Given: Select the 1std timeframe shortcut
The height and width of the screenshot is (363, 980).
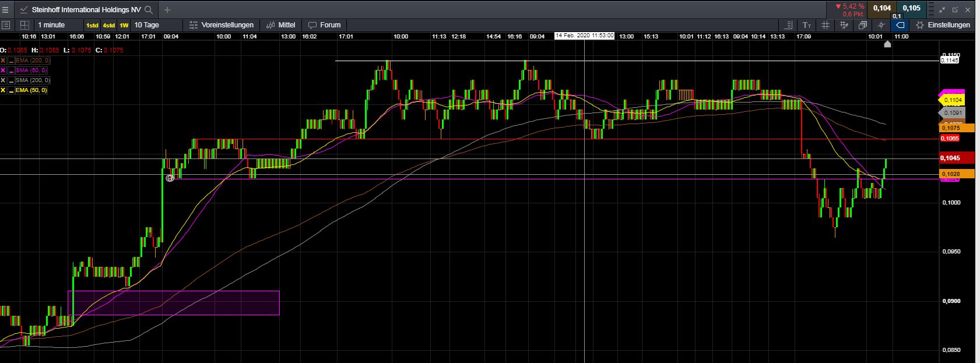Looking at the screenshot, I should click(92, 26).
